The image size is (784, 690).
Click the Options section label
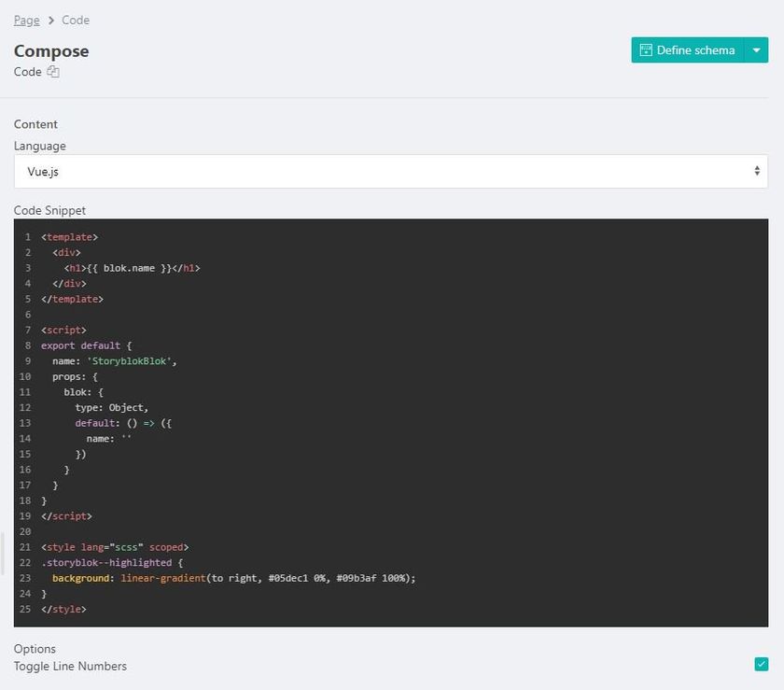coord(35,649)
